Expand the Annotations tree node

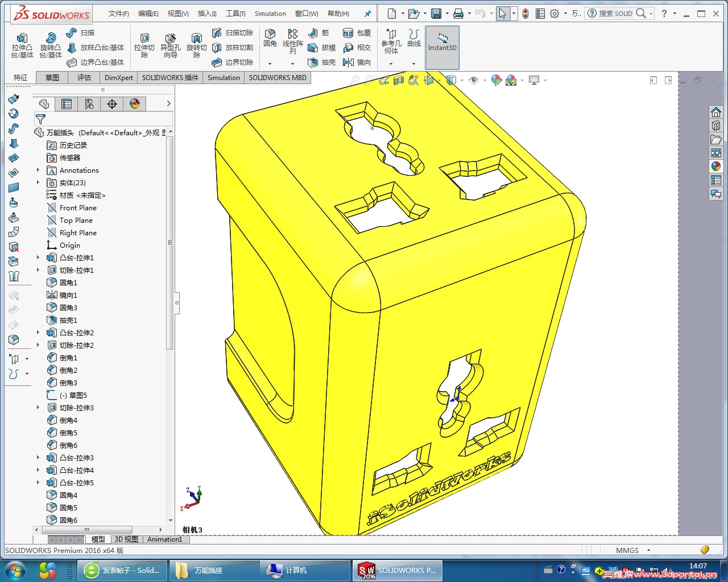(38, 170)
